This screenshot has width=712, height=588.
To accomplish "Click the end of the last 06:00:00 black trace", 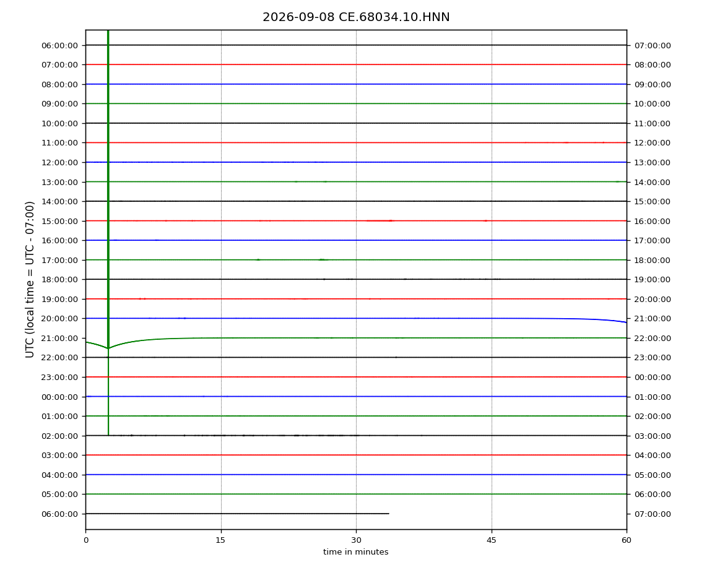I will pos(388,514).
